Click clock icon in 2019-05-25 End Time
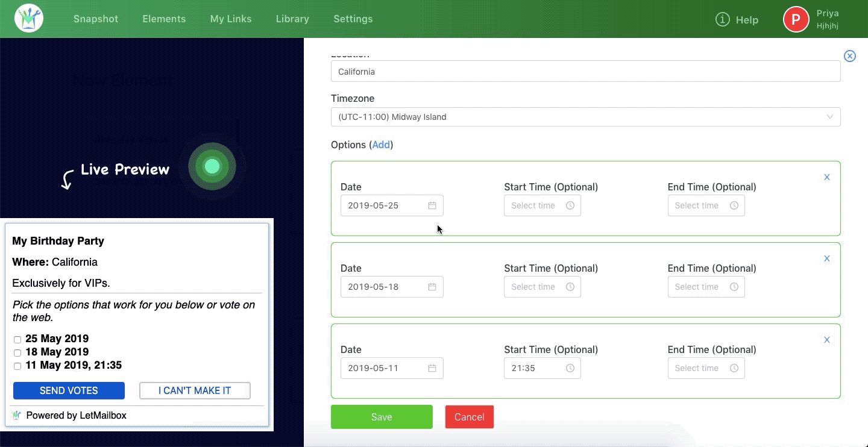 point(734,205)
